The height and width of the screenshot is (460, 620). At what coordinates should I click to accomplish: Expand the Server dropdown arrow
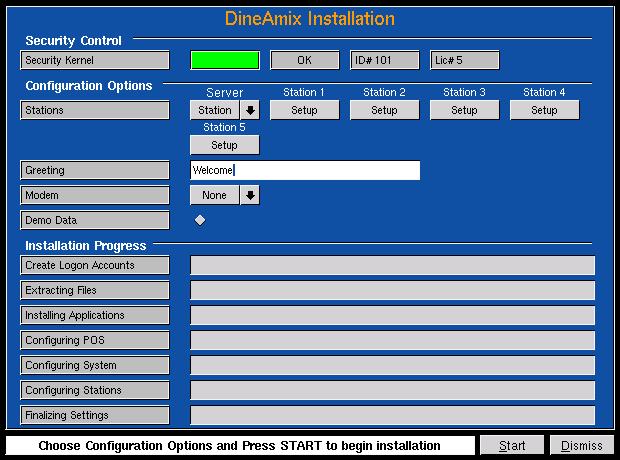coord(250,110)
